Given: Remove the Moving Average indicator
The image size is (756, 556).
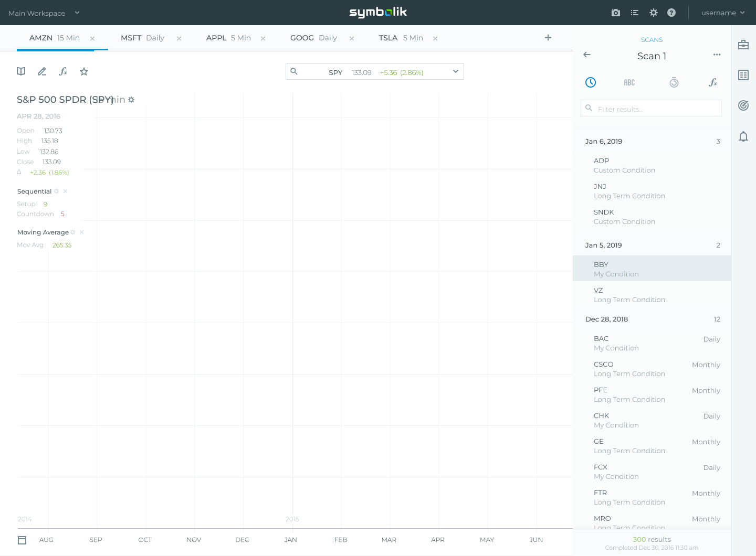Looking at the screenshot, I should click(x=81, y=232).
